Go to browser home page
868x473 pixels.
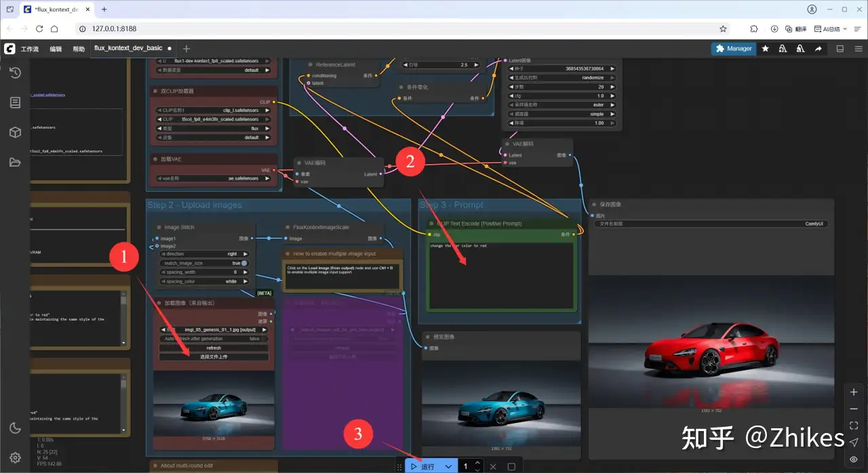point(54,29)
